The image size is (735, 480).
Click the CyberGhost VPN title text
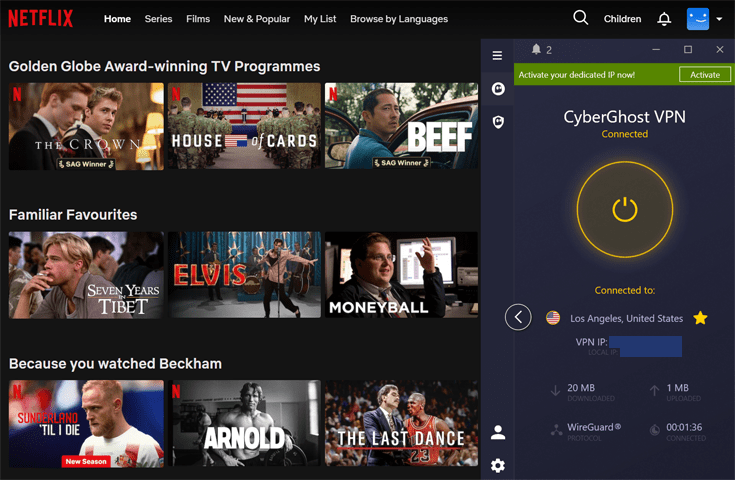pyautogui.click(x=624, y=117)
